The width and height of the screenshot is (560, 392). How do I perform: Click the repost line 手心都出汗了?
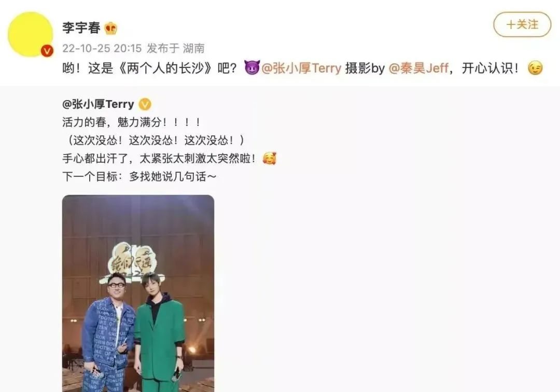tap(159, 158)
